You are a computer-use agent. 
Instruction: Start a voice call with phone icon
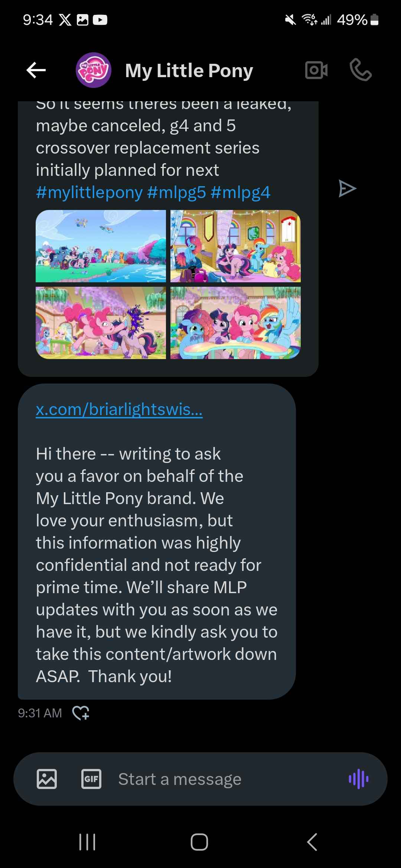click(361, 70)
